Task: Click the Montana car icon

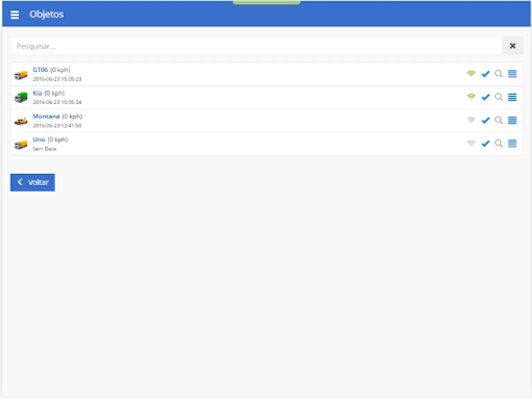Action: [x=21, y=121]
